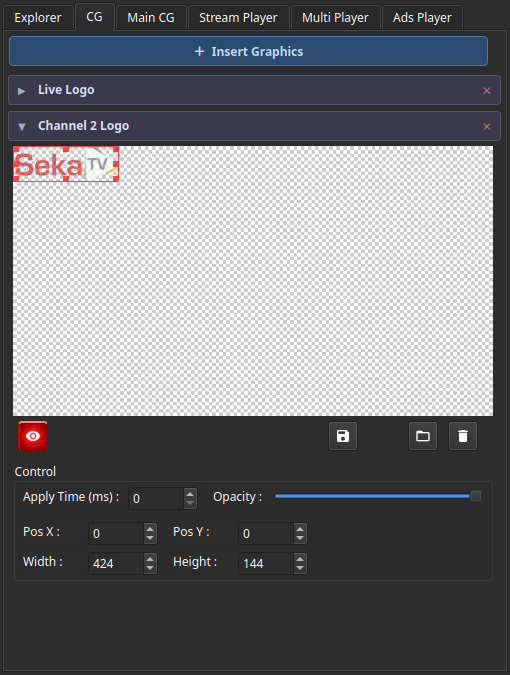Decrease Height with the down arrow

coord(300,568)
